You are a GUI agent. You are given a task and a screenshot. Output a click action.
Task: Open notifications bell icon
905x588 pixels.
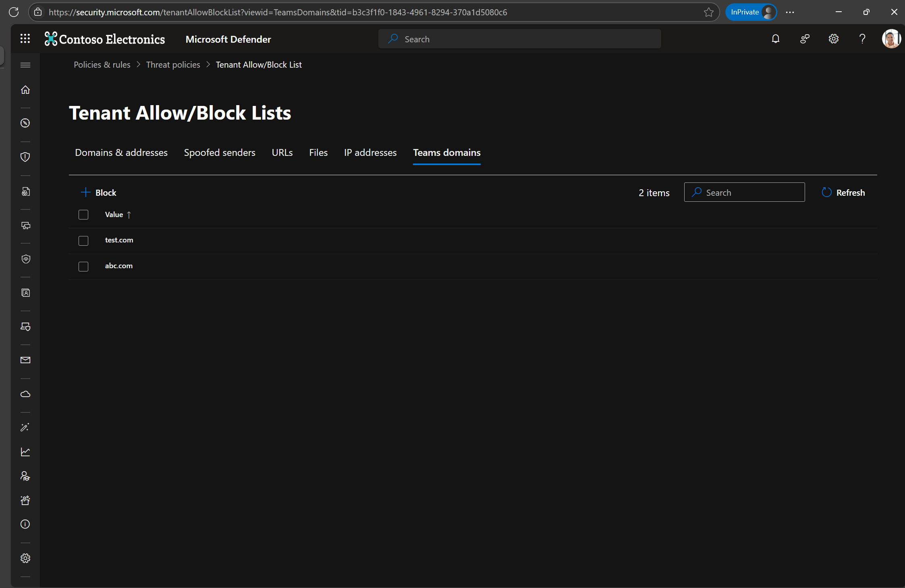(775, 39)
